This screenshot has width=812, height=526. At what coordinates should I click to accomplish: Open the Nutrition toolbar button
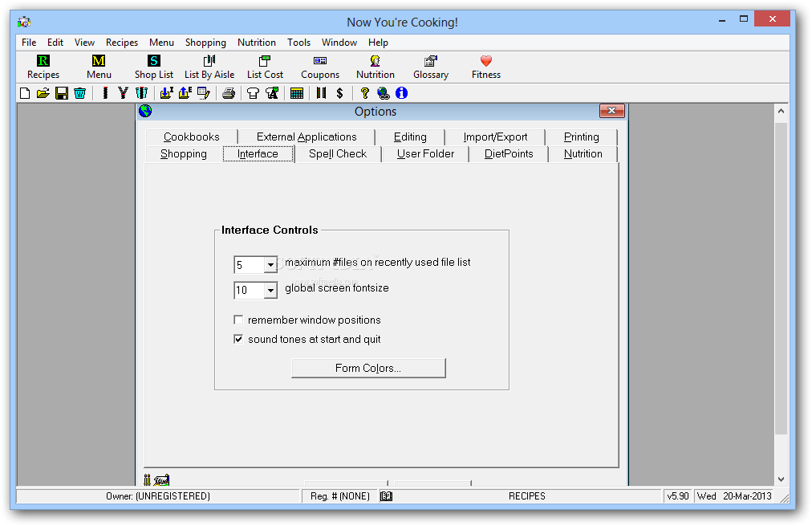click(375, 67)
